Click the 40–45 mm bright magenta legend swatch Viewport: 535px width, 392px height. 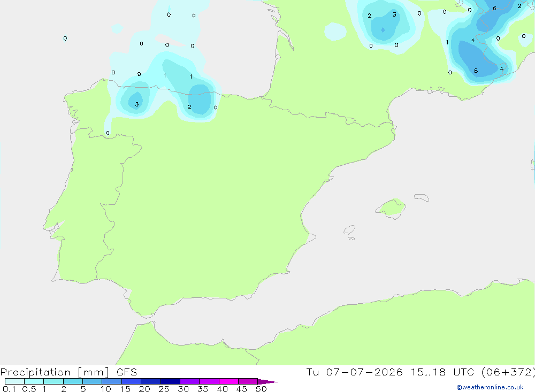(x=228, y=381)
